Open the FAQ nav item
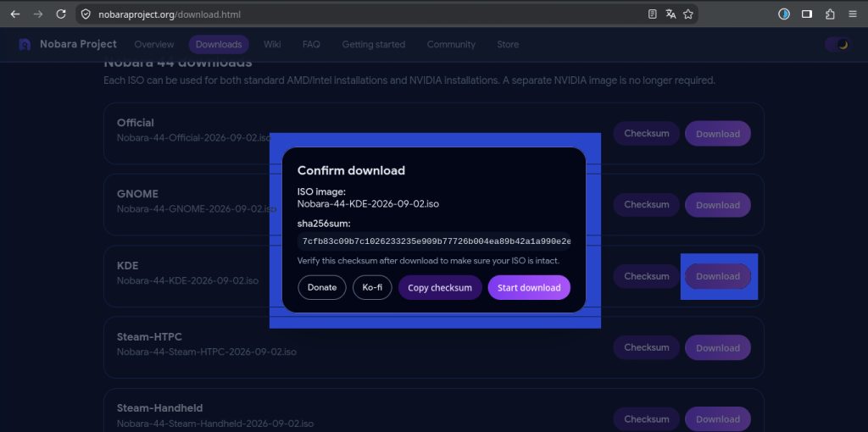 click(x=311, y=44)
